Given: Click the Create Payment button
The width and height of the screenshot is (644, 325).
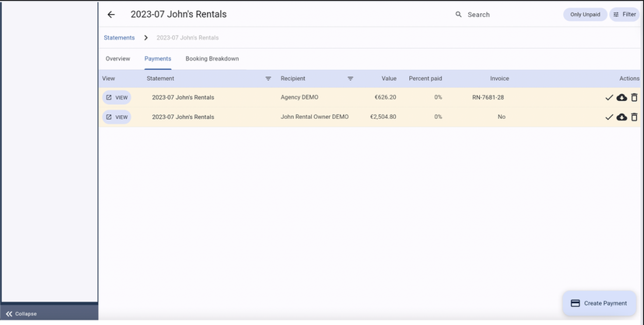Looking at the screenshot, I should coord(599,303).
